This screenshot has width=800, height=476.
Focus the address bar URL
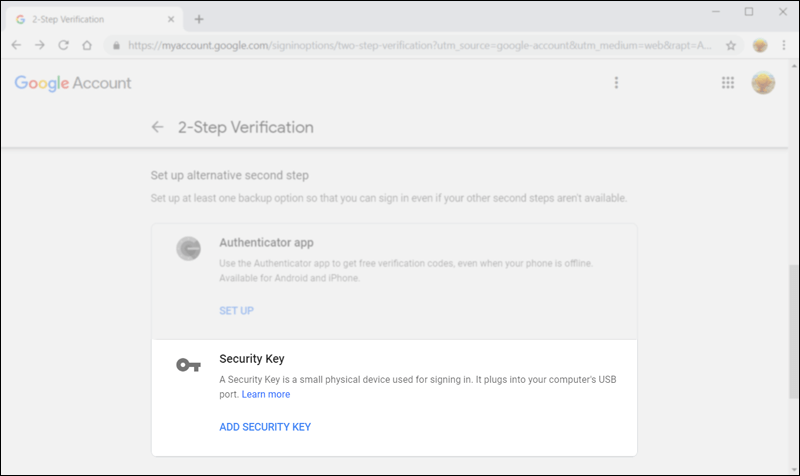coord(400,45)
